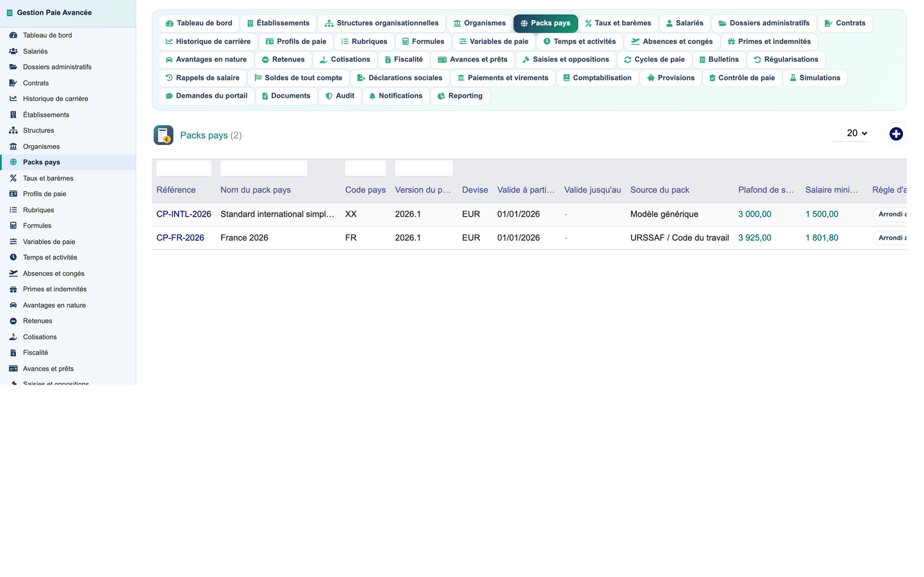The height and width of the screenshot is (577, 924).
Task: Click the Version du pack filter input
Action: point(423,168)
